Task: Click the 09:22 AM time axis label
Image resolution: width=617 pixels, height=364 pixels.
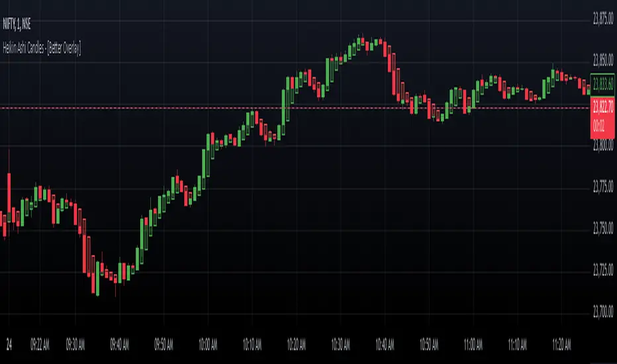Action: (x=40, y=345)
